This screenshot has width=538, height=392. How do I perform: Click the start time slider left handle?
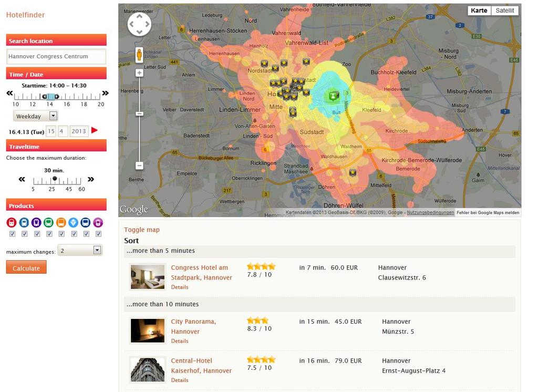[44, 97]
